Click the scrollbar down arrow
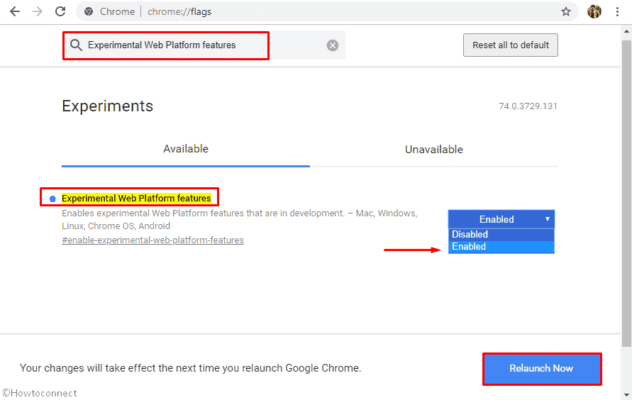The height and width of the screenshot is (400, 632). (x=626, y=395)
